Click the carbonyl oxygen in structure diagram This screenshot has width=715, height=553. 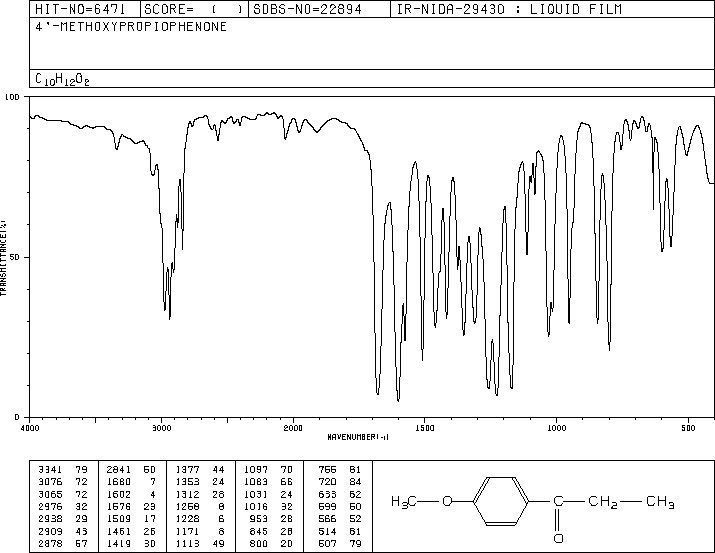click(558, 538)
